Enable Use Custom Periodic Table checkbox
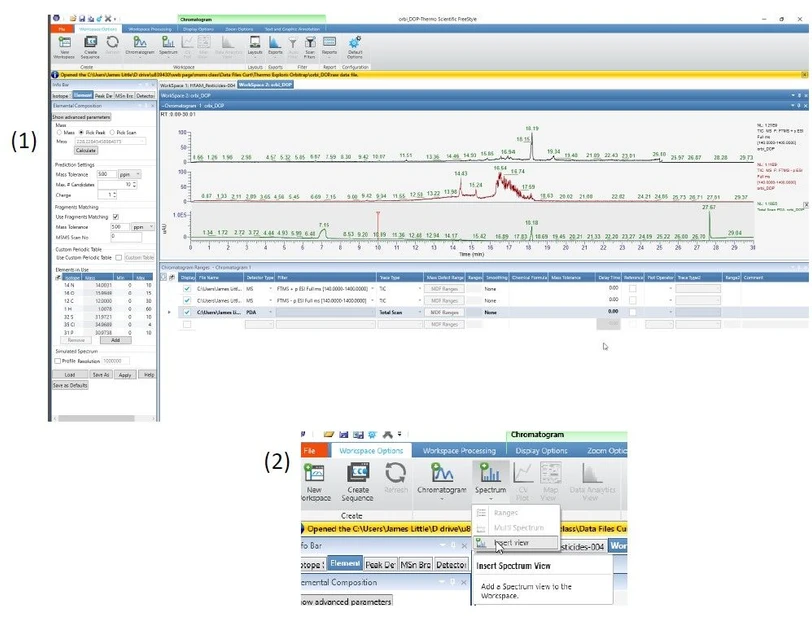The width and height of the screenshot is (812, 617). 119,257
